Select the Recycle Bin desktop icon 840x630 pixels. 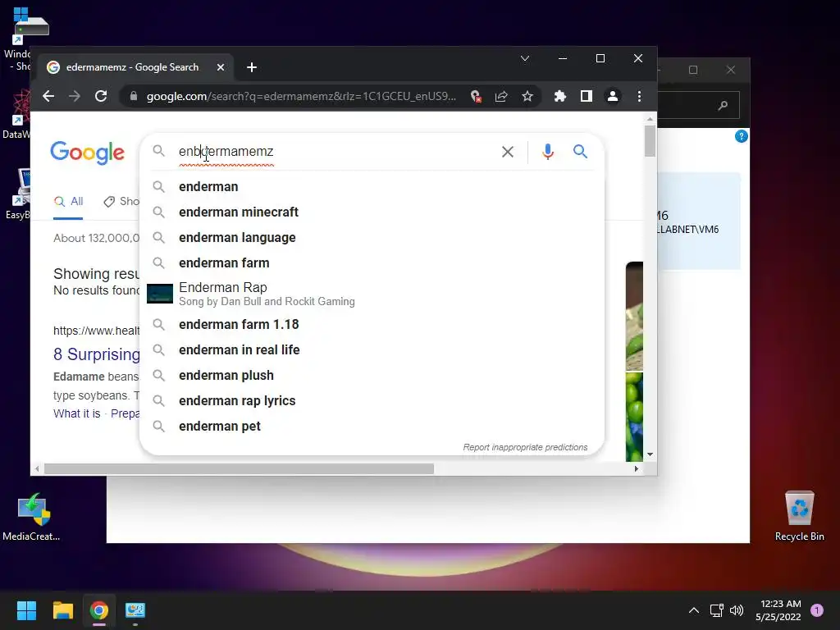click(799, 515)
